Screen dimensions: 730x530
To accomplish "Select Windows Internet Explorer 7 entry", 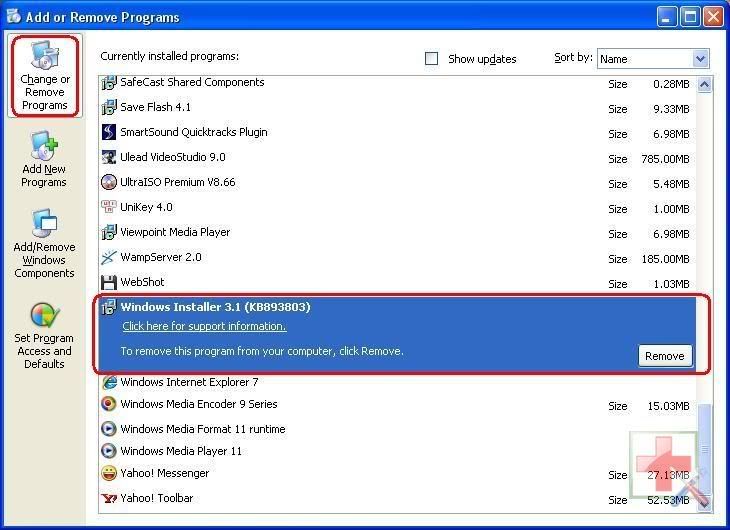I will point(398,382).
